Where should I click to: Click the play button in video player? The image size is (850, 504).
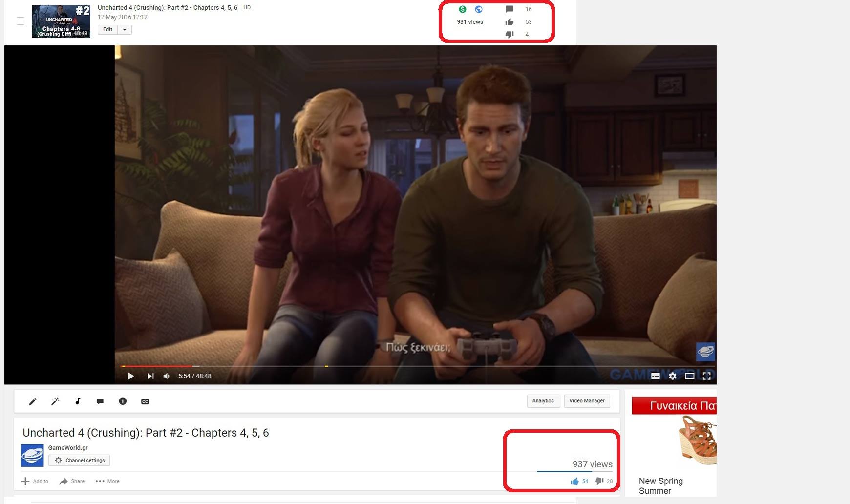(x=130, y=376)
